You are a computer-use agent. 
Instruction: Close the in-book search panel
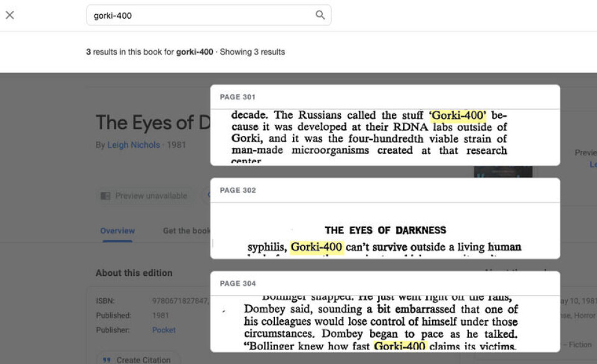pos(10,15)
